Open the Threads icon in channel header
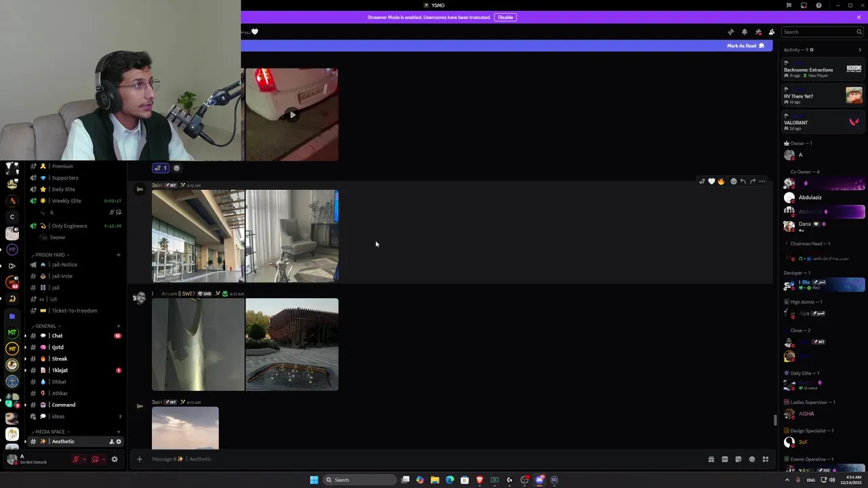This screenshot has width=868, height=488. (x=730, y=32)
